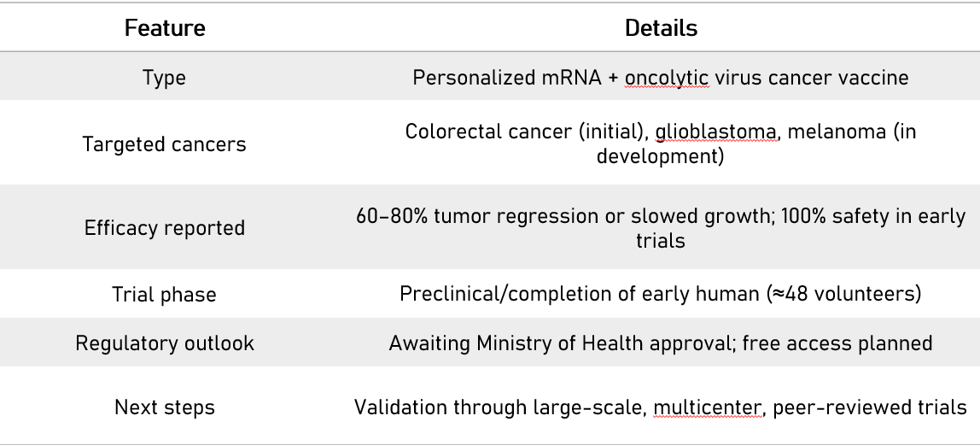Image resolution: width=980 pixels, height=445 pixels.
Task: Click the 'Regulatory outlook' cell
Action: pos(165,343)
